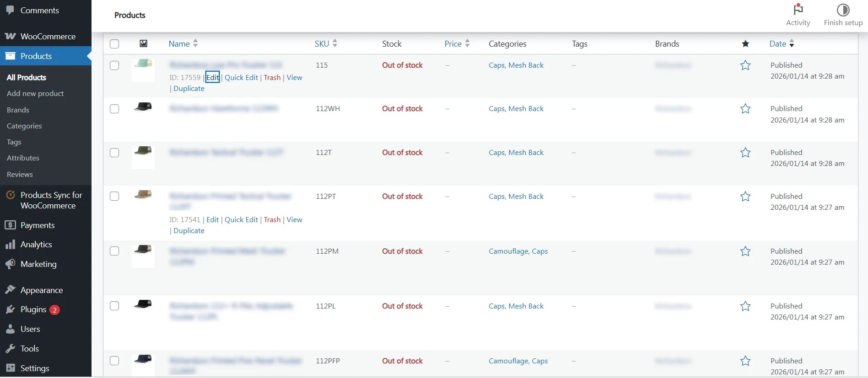Click Quick Edit for product ID 17559
Image resolution: width=868 pixels, height=378 pixels.
click(241, 77)
